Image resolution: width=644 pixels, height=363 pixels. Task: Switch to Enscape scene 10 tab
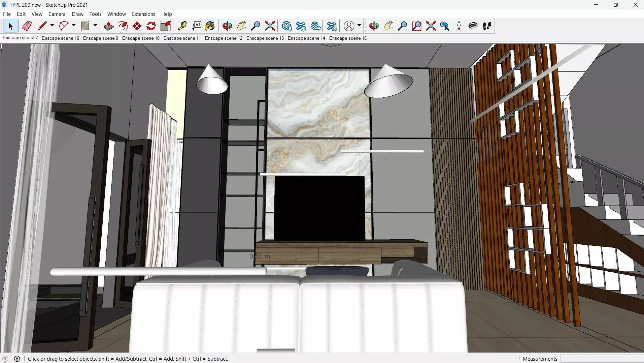pos(141,38)
